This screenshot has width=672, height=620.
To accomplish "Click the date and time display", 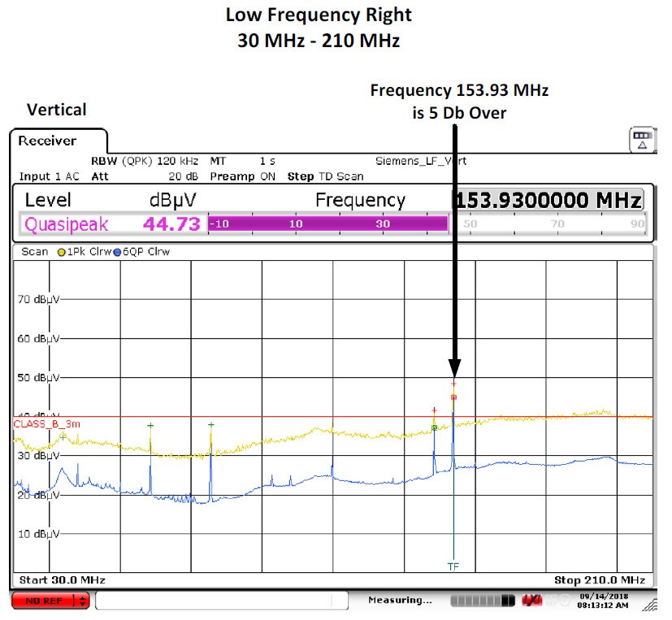I will pos(604,600).
